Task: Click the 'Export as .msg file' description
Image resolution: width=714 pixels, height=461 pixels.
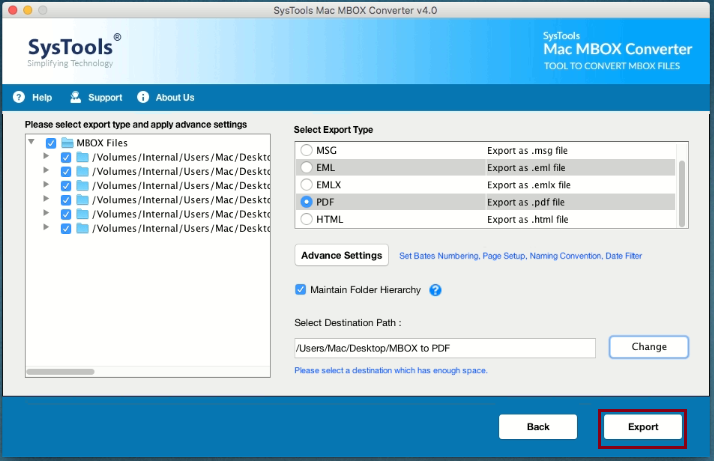Action: pyautogui.click(x=527, y=150)
